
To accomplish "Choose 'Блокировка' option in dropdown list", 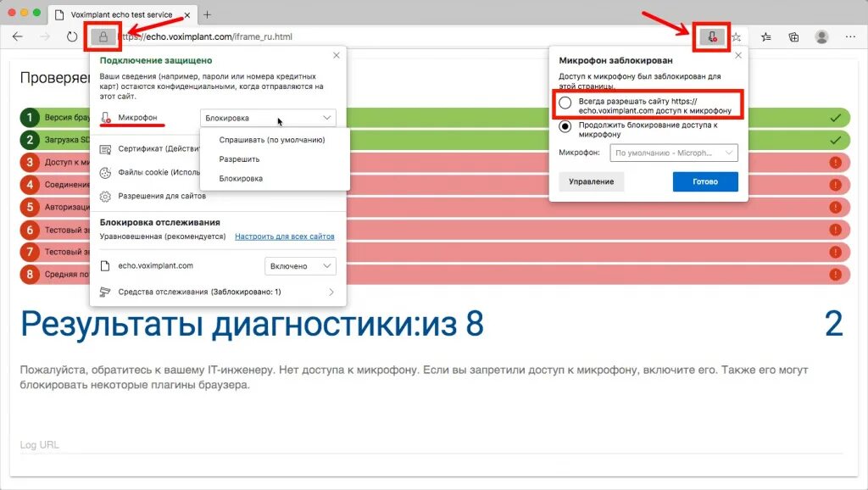I will click(x=241, y=178).
